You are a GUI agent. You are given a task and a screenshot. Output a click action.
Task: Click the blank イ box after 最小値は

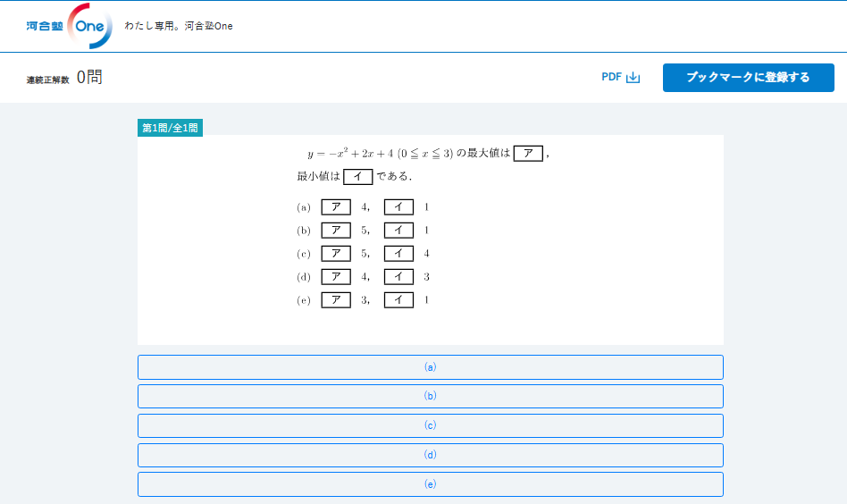coord(357,176)
